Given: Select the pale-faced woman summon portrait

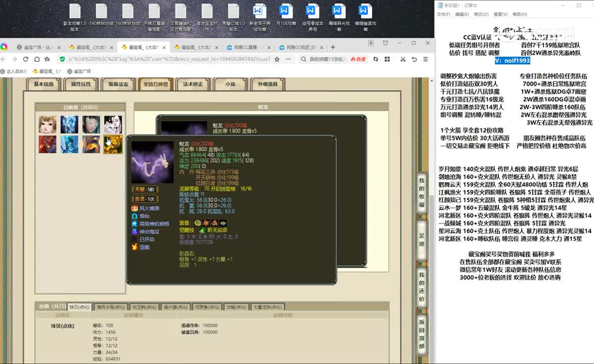Looking at the screenshot, I should coord(91,124).
